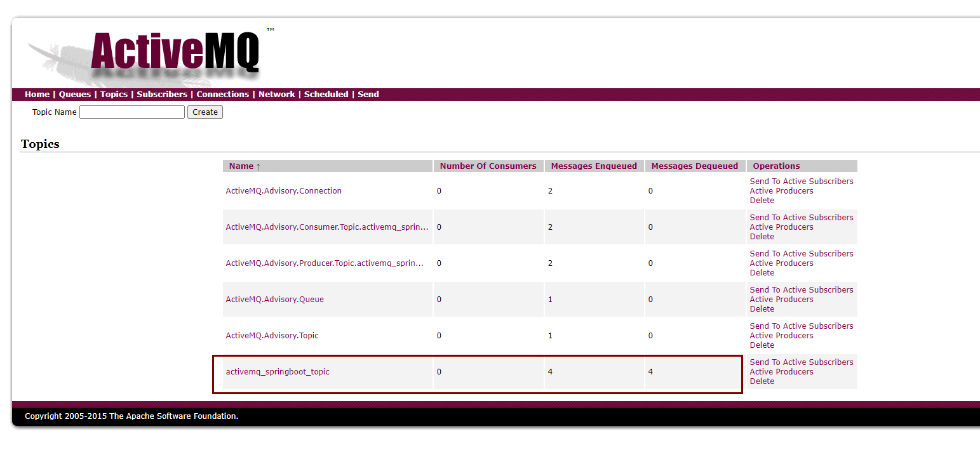Click the Apache Software Foundation copyright text
This screenshot has width=980, height=476.
pyautogui.click(x=131, y=416)
